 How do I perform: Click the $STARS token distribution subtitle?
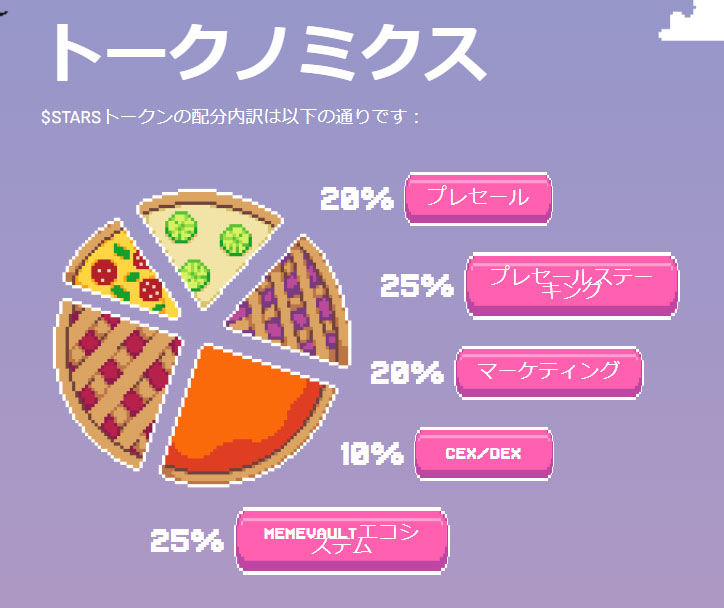(230, 117)
